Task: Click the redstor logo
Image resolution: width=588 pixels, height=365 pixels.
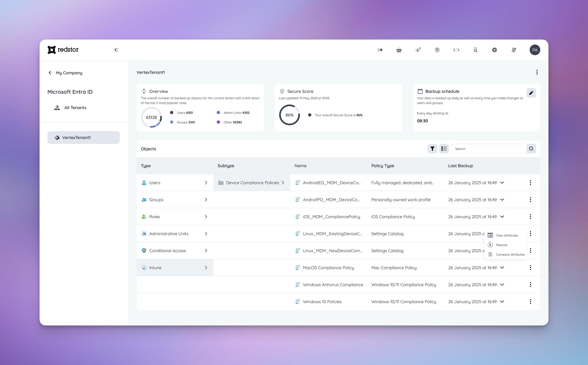Action: click(63, 50)
